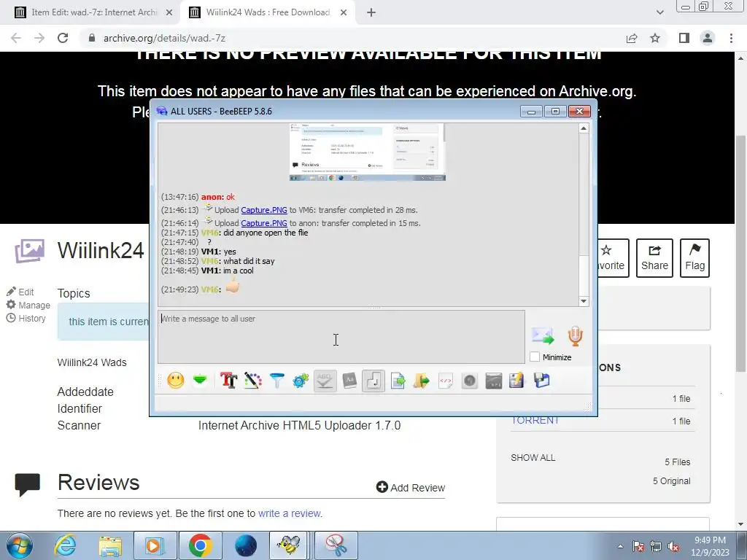Open the emoticons picker in BeeBEEP
This screenshot has width=747, height=560.
(176, 381)
